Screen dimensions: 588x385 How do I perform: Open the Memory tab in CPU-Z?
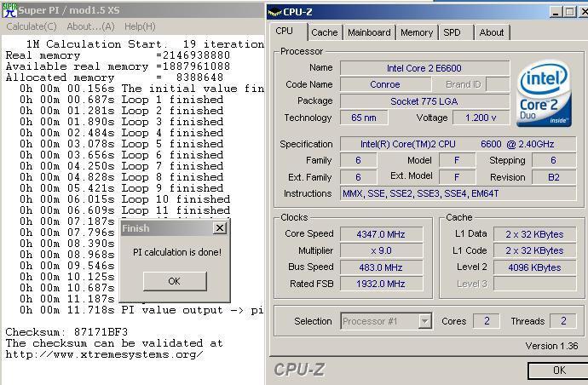coord(416,32)
